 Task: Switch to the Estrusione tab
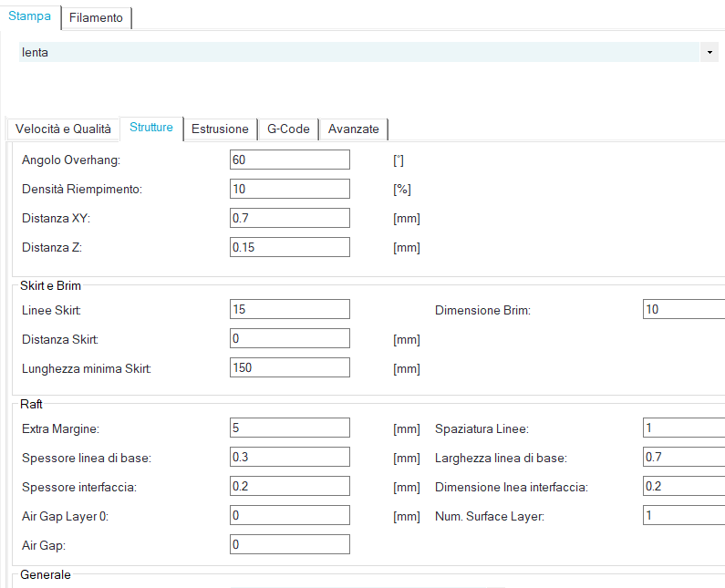coord(220,129)
